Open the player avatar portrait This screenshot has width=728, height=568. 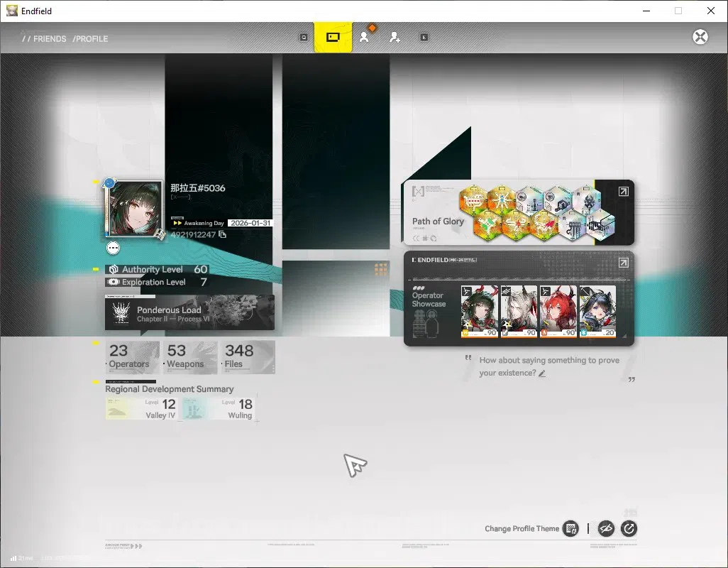tap(135, 209)
